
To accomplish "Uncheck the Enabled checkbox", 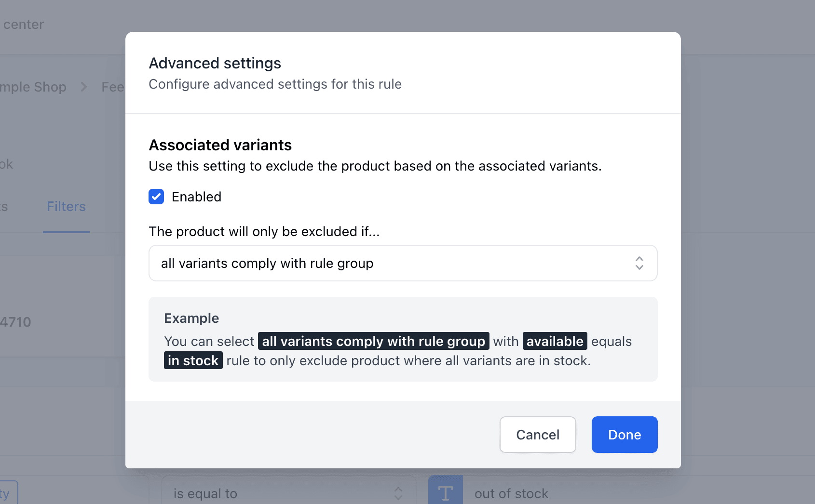I will pos(156,197).
